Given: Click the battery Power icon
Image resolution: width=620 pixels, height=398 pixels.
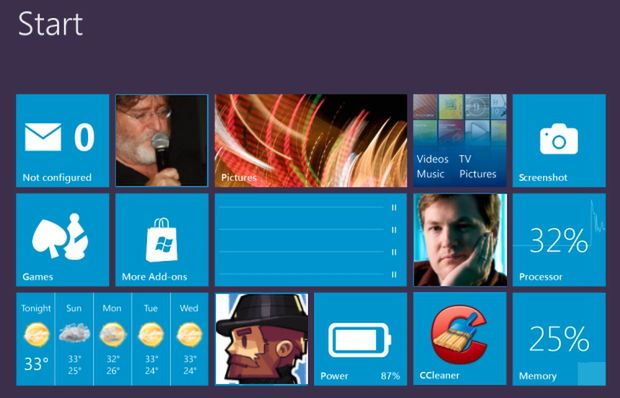Looking at the screenshot, I should (359, 340).
